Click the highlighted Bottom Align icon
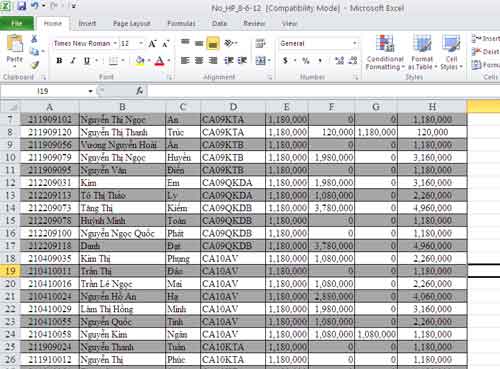500x369 pixels. click(x=213, y=43)
